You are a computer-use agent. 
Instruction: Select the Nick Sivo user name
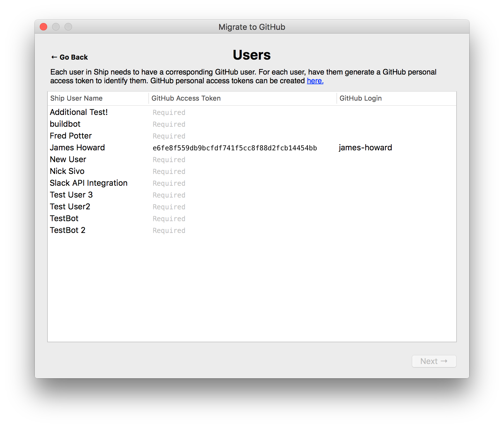pyautogui.click(x=67, y=171)
